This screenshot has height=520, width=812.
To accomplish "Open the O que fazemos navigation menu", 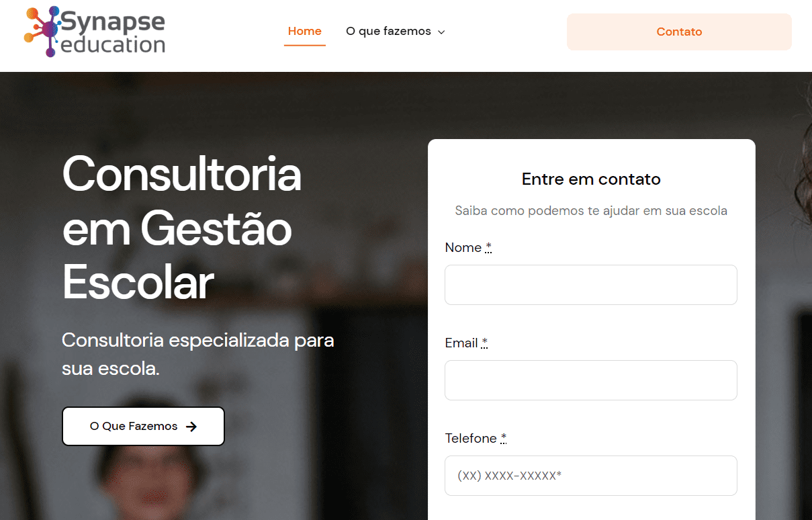I will point(388,32).
